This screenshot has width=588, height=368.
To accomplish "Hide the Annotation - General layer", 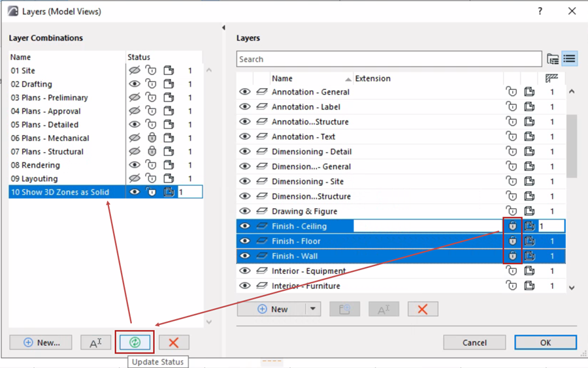I will click(x=245, y=92).
